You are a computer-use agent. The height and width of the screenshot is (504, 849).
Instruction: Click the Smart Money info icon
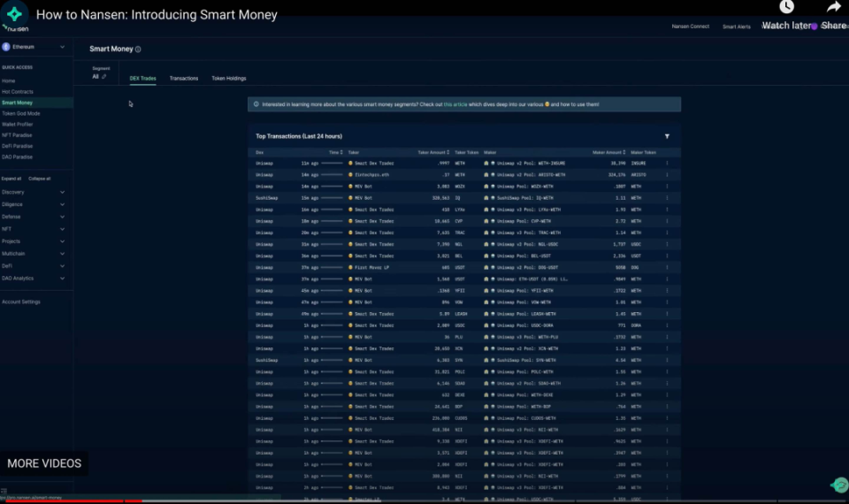coord(138,50)
